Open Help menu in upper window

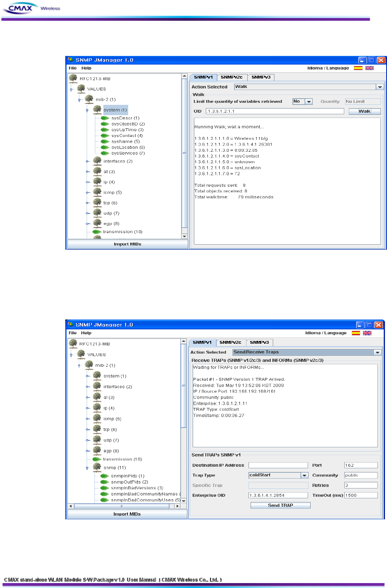tap(86, 68)
